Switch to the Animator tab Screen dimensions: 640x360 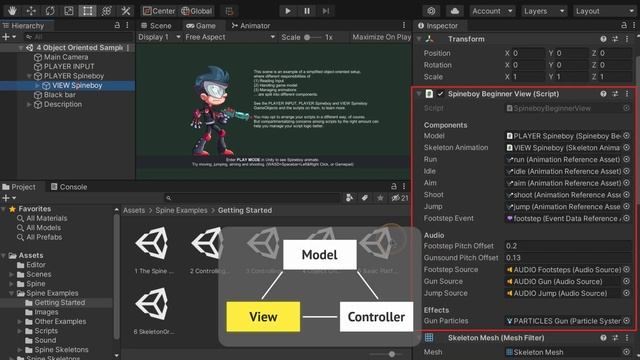coord(251,26)
